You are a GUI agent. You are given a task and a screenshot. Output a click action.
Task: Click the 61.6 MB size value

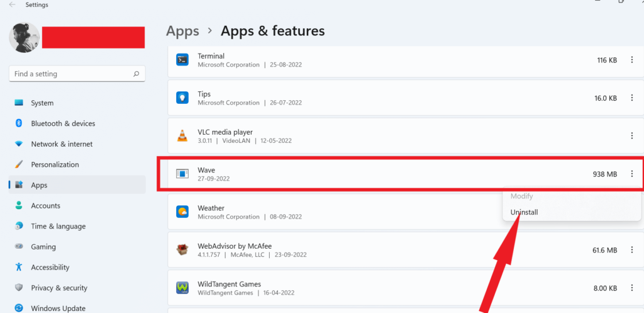coord(604,249)
